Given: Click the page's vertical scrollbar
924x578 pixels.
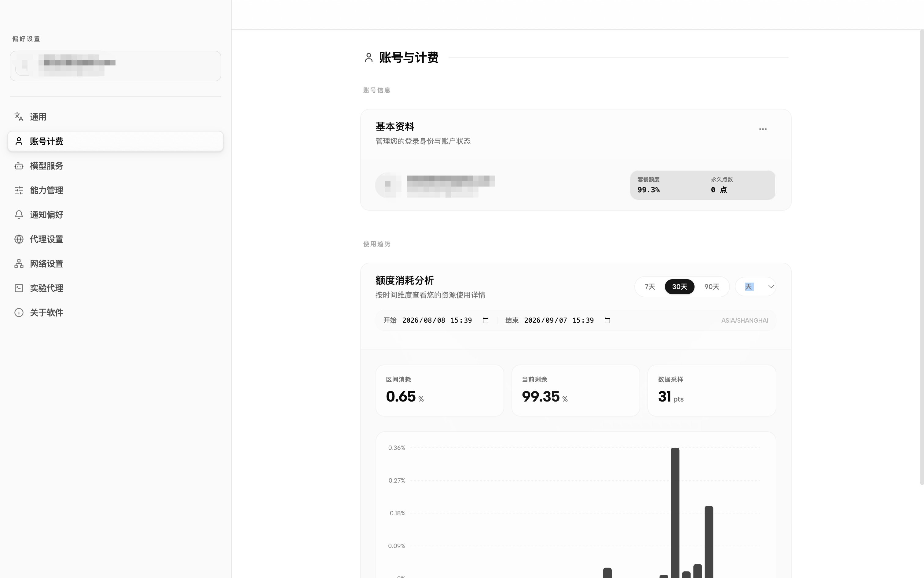Looking at the screenshot, I should pyautogui.click(x=922, y=257).
